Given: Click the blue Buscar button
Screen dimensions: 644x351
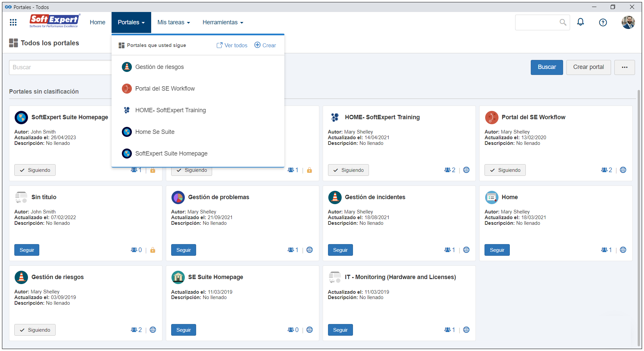Looking at the screenshot, I should tap(547, 67).
